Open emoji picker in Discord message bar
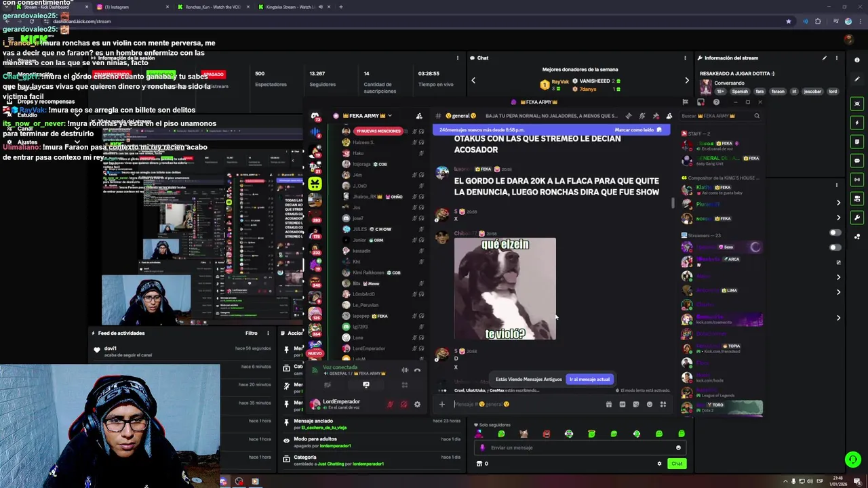868x488 pixels. tap(649, 405)
